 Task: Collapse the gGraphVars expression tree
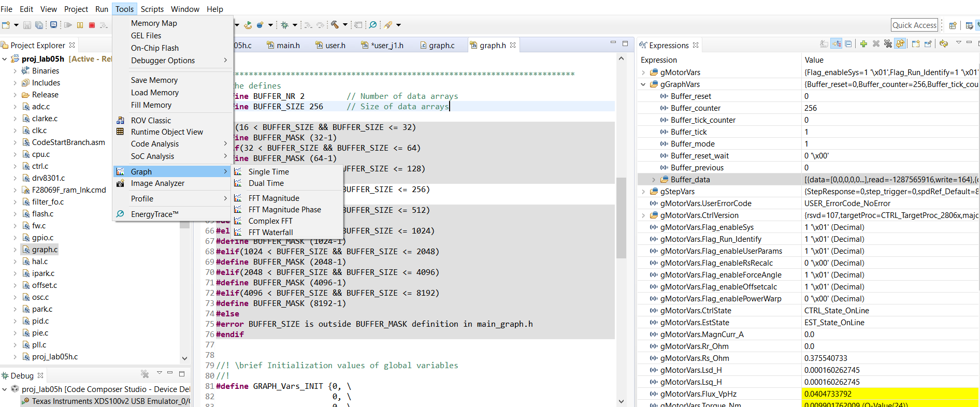click(x=643, y=84)
